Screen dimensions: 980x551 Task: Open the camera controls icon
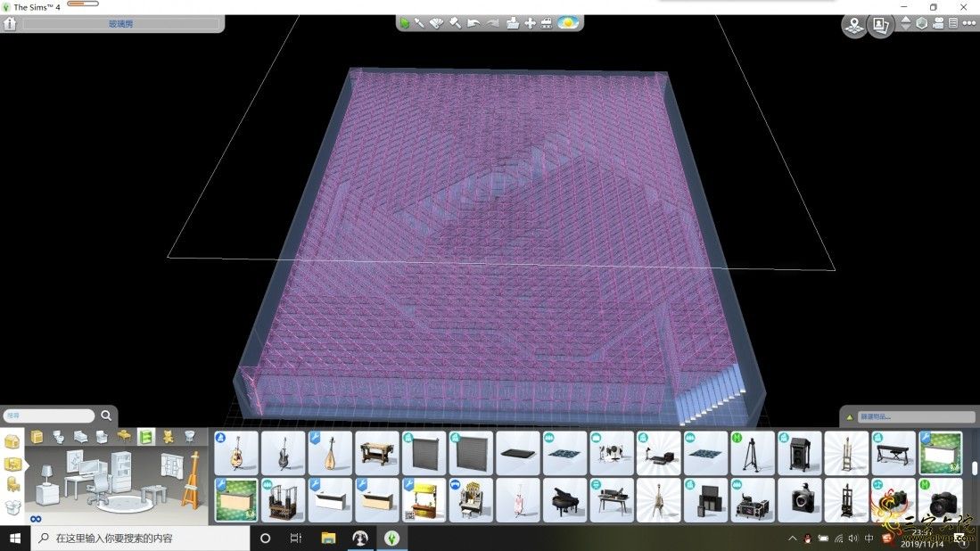[x=938, y=23]
